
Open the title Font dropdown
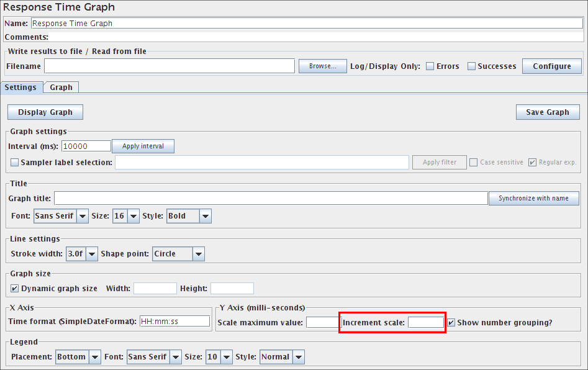point(61,216)
